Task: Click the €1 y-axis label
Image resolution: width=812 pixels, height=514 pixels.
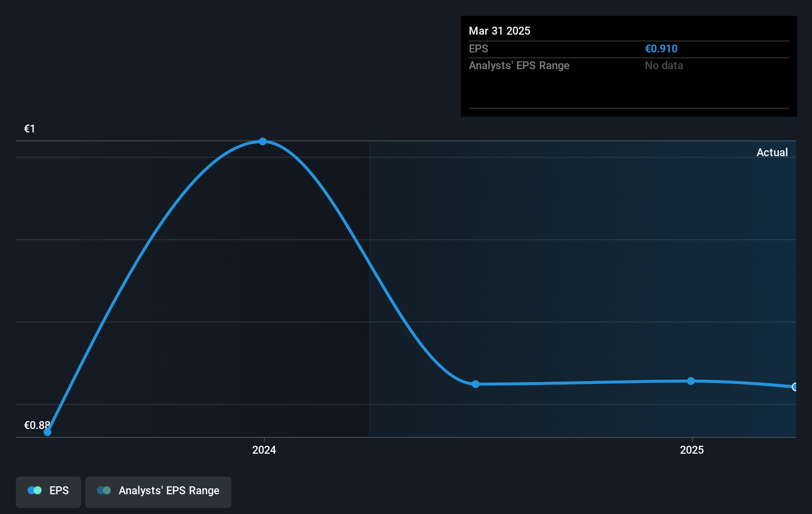Action: [x=30, y=129]
